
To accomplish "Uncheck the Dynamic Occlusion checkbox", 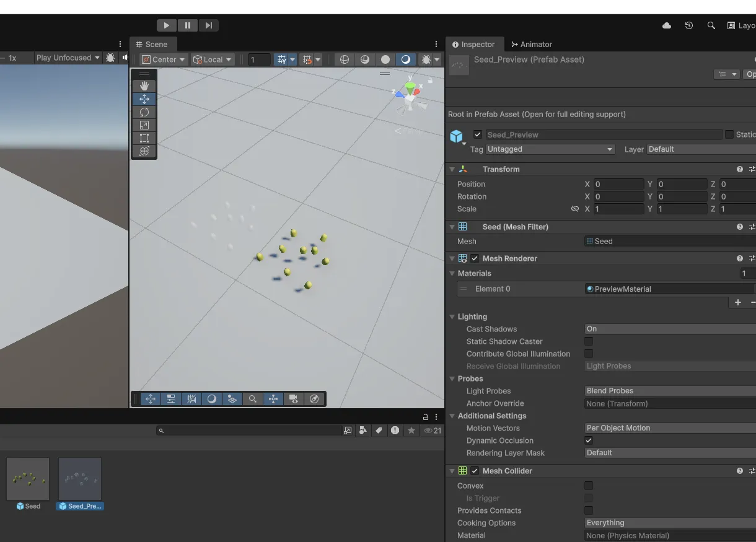I will tap(589, 440).
